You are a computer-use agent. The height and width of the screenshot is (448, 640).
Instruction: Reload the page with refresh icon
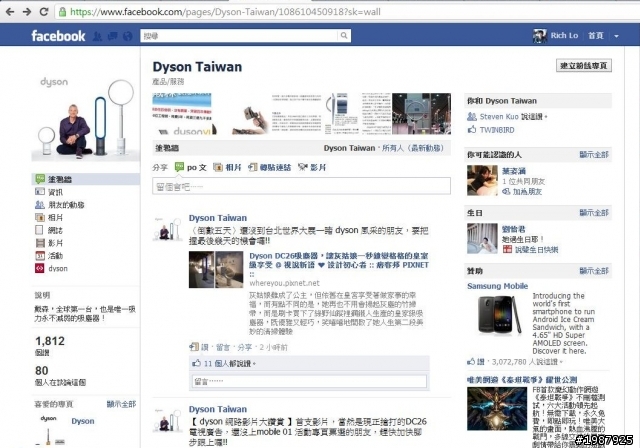44,12
